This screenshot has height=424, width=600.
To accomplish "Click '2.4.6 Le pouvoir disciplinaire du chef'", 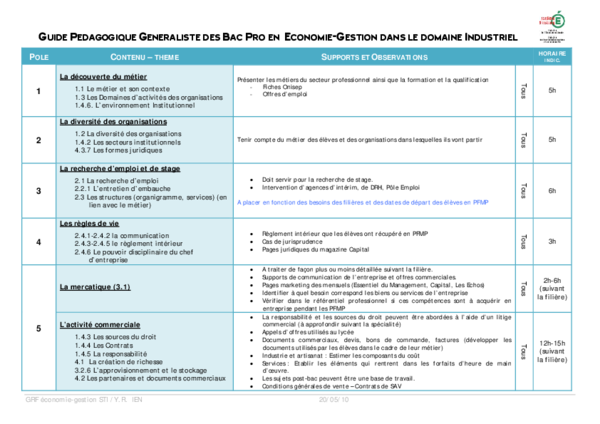I will coord(134,256).
